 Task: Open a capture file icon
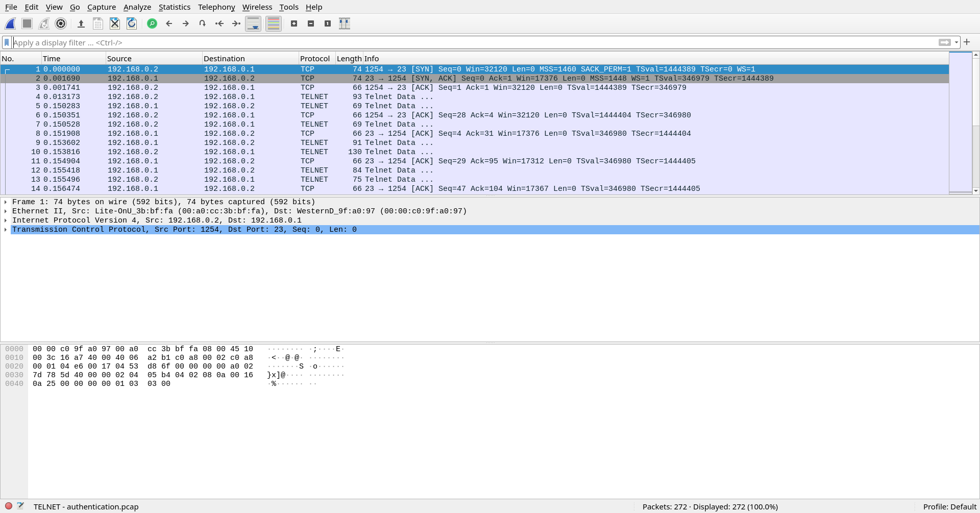81,23
